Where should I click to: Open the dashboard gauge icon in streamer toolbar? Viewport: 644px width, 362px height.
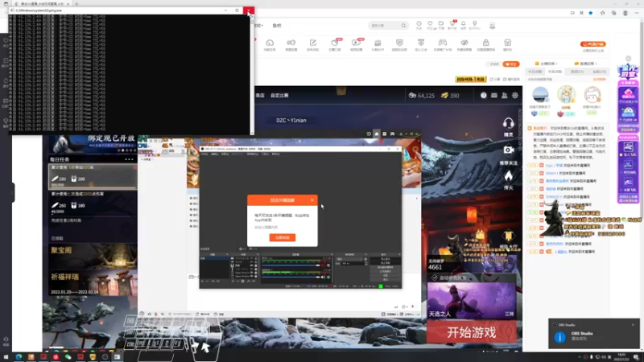point(270,43)
